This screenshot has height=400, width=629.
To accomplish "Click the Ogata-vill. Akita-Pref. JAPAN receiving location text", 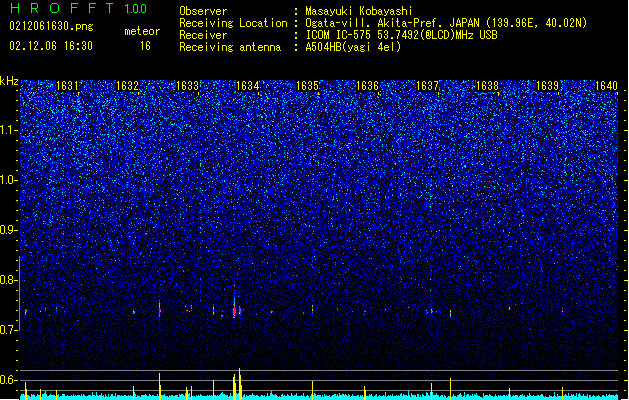I will [x=446, y=23].
